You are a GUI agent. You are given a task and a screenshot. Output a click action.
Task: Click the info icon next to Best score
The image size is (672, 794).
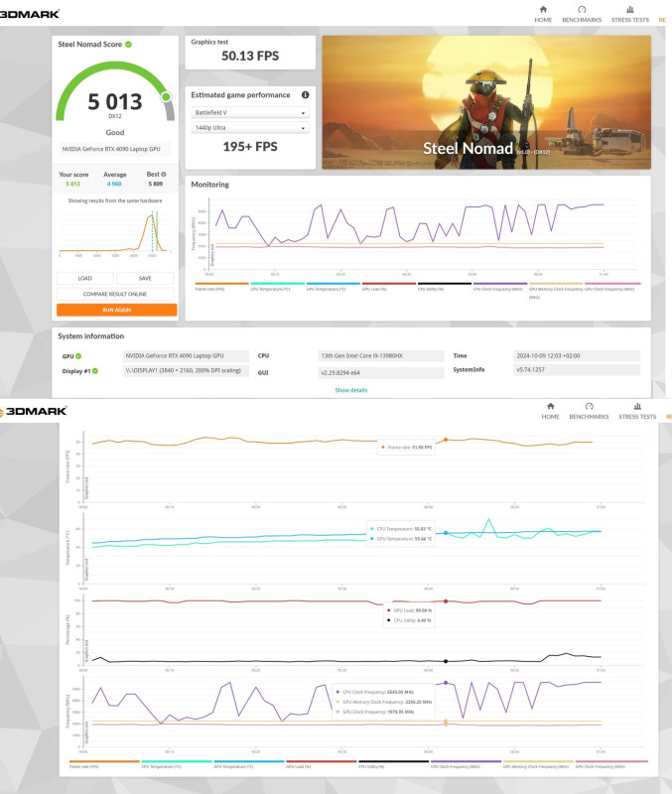(164, 175)
